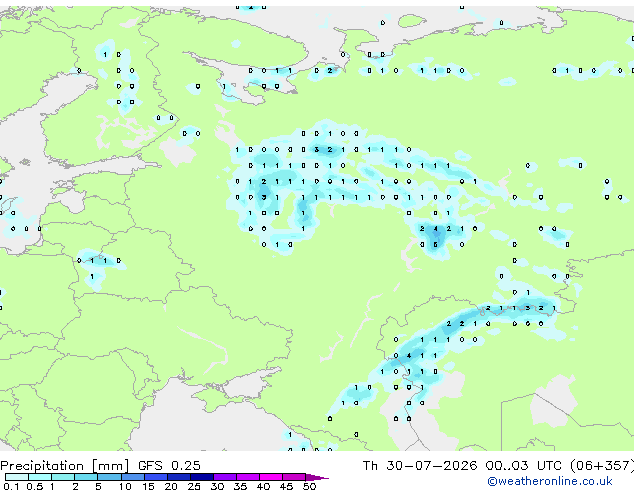Select legend swatch between 35 and 40
The image size is (634, 490).
247,477
